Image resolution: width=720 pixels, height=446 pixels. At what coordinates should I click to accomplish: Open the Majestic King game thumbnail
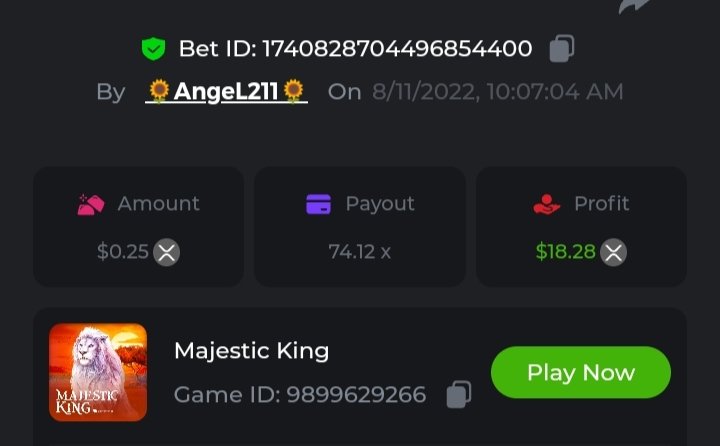pos(98,372)
